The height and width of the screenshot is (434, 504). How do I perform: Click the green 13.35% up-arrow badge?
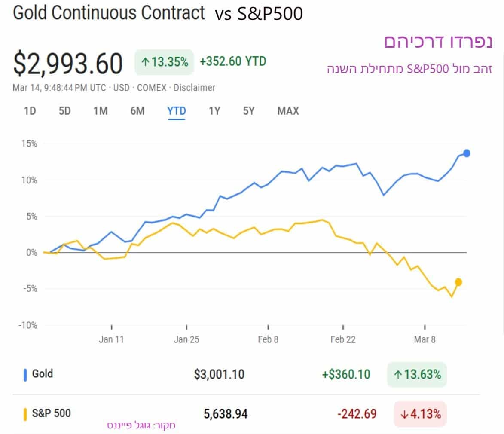click(x=165, y=62)
